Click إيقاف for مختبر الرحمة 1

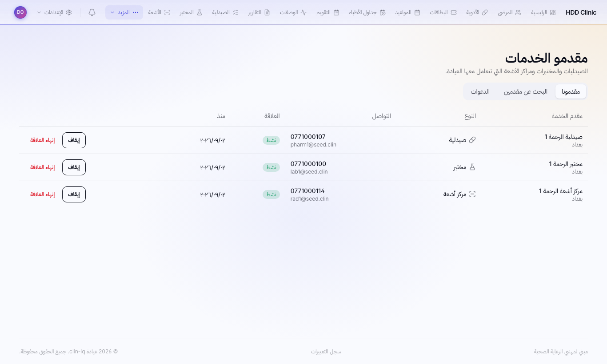tap(74, 167)
